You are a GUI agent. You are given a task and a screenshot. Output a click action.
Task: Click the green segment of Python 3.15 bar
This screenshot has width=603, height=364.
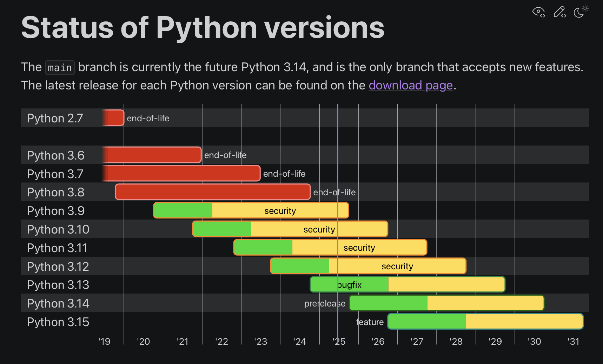coord(427,322)
